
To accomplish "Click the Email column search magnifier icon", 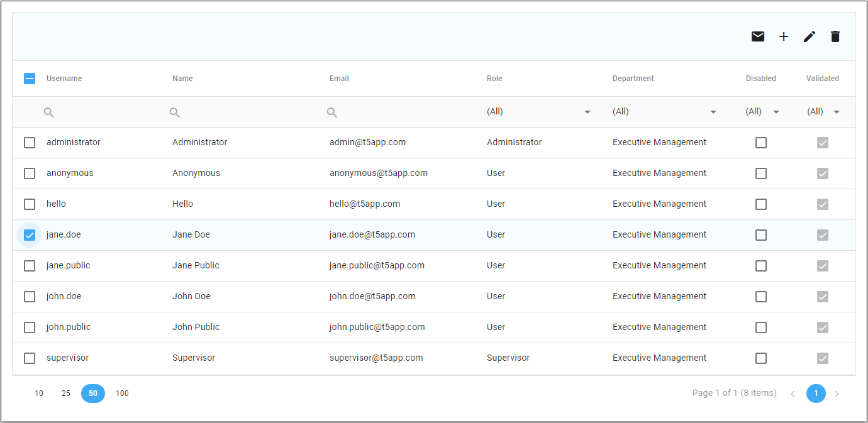I will pyautogui.click(x=332, y=113).
